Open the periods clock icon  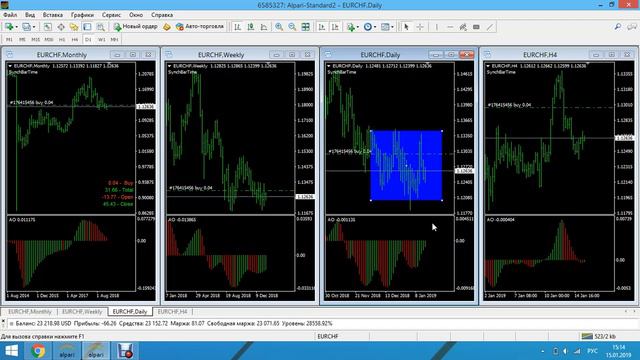click(368, 27)
